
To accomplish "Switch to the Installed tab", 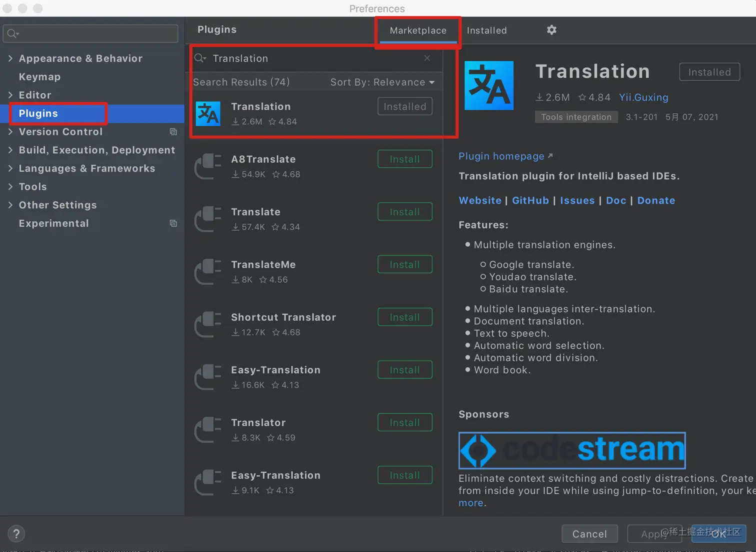I will coord(486,30).
